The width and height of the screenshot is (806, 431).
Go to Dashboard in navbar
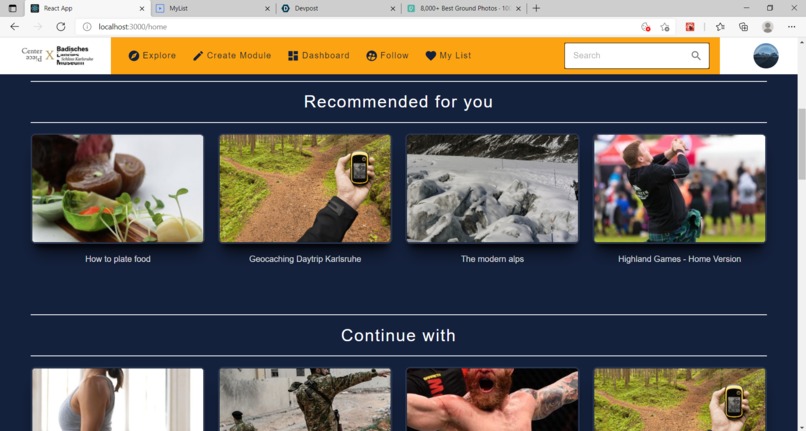point(319,56)
